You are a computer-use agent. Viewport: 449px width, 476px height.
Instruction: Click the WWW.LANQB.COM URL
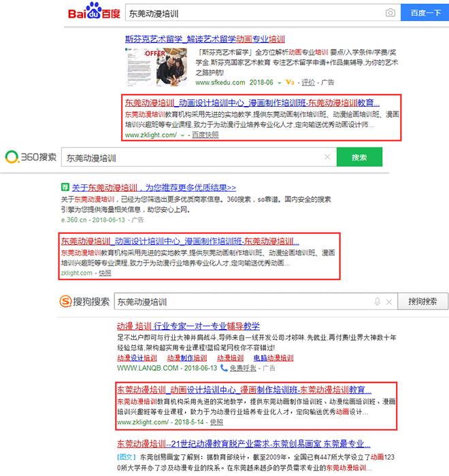click(x=148, y=369)
